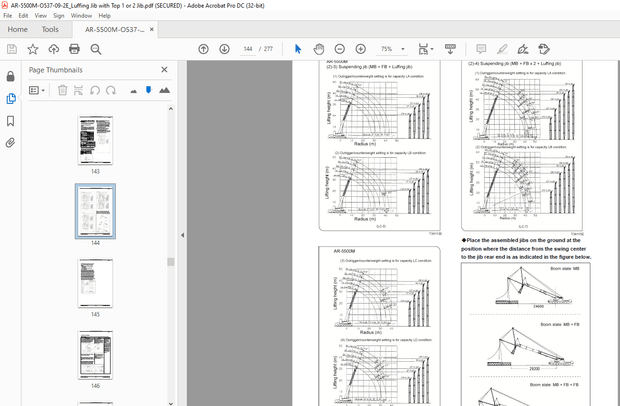
Task: Switch to the Tools tab
Action: coord(50,29)
